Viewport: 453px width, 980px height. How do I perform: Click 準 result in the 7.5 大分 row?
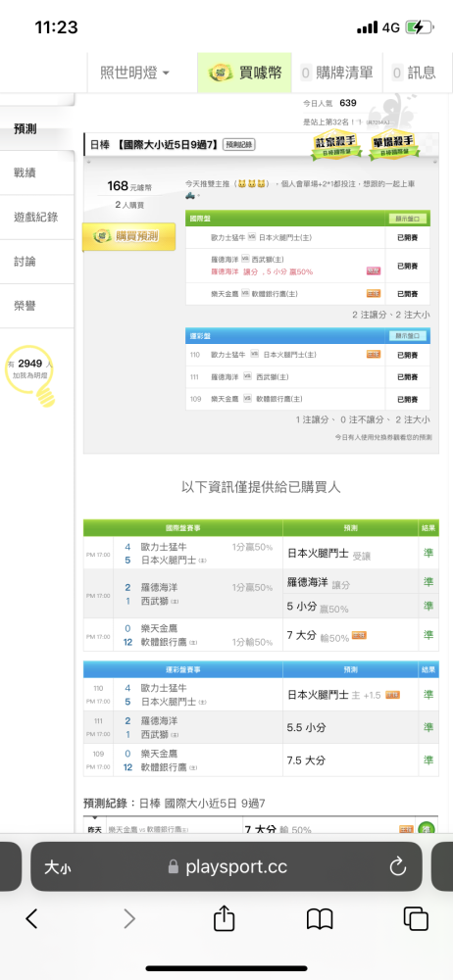pos(428,760)
